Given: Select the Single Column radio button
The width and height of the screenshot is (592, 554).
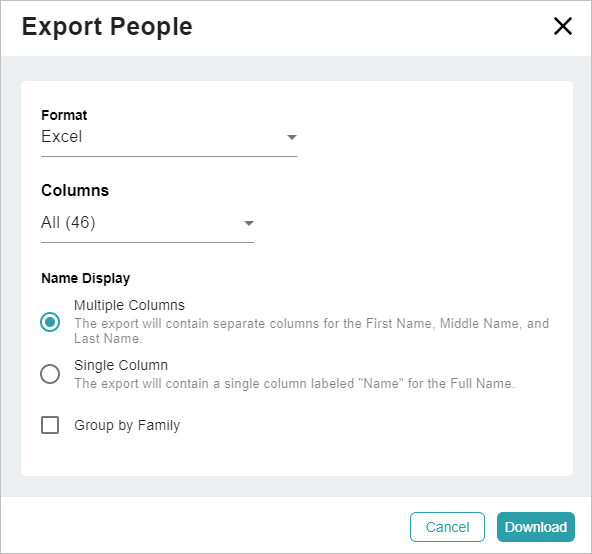Looking at the screenshot, I should point(50,374).
